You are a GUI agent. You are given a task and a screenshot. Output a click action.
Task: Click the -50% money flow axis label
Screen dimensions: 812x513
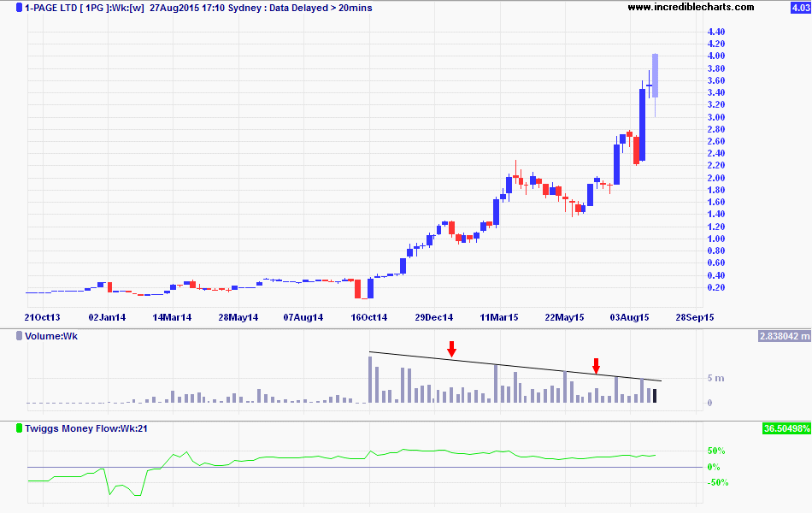point(718,482)
